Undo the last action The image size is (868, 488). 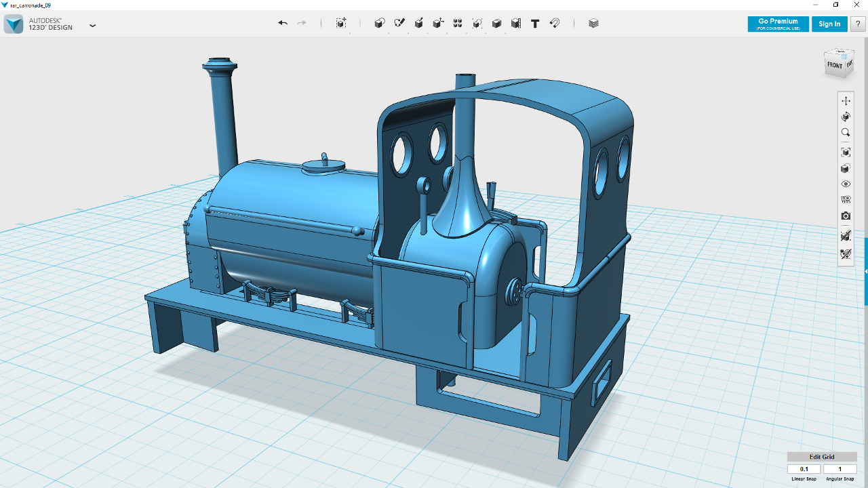pos(283,23)
